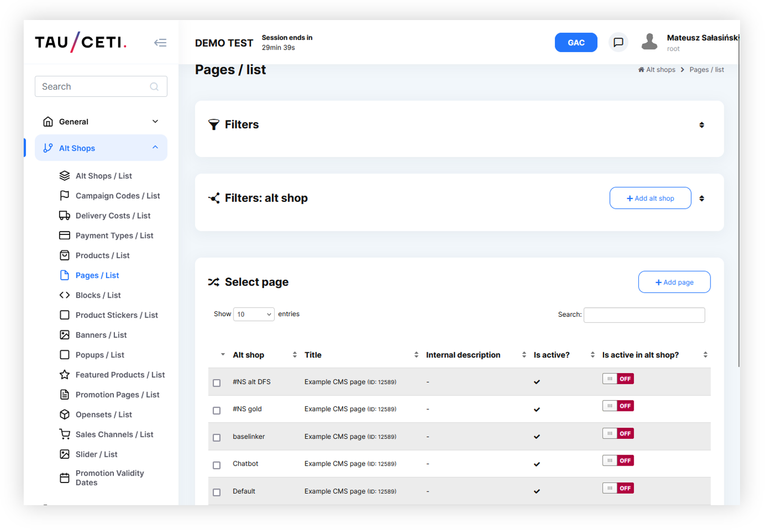Image resolution: width=768 pixels, height=532 pixels.
Task: Open the Show entries dropdown
Action: tap(254, 314)
